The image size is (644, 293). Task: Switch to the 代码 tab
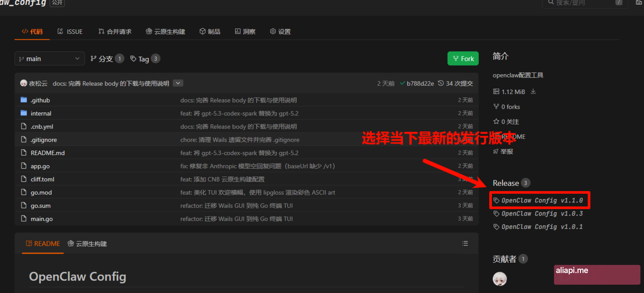click(32, 32)
